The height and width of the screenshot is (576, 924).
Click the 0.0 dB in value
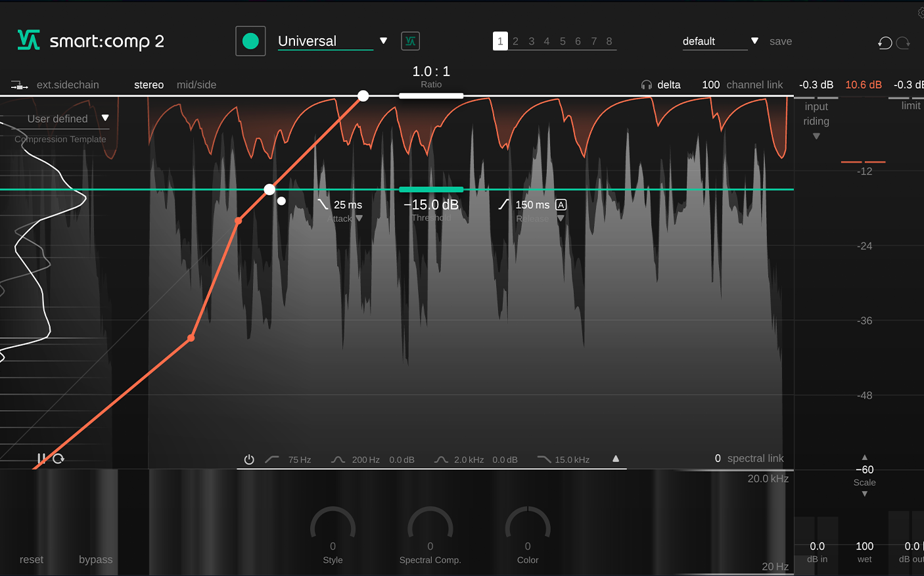click(817, 546)
